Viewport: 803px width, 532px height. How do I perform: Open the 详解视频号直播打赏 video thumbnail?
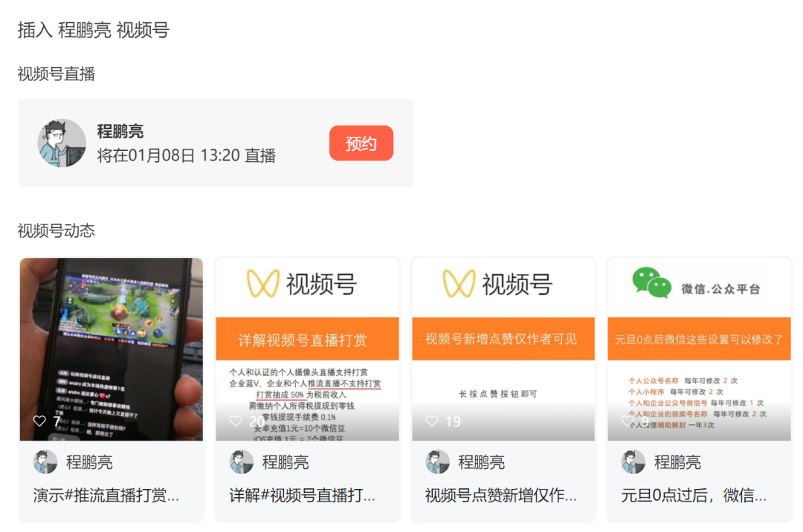(307, 349)
